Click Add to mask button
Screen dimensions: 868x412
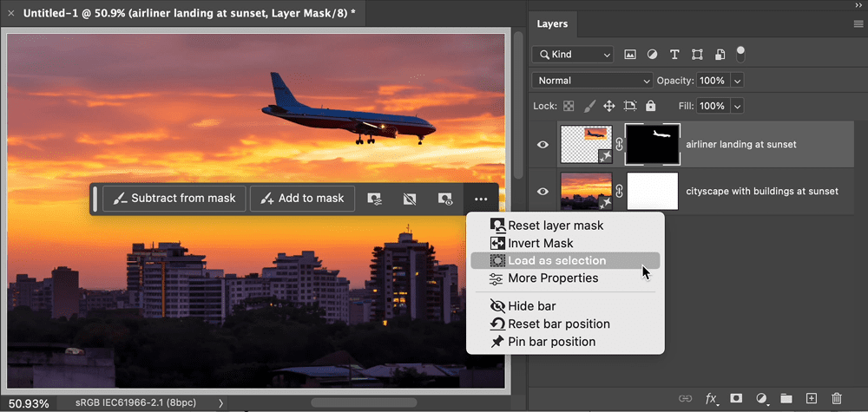click(302, 199)
